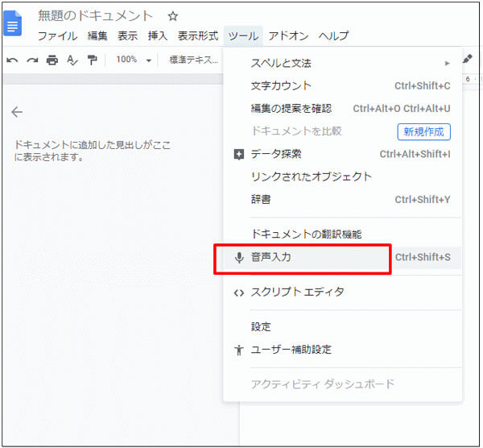Star the untitled document
Screen dimensions: 483x448
tap(173, 16)
